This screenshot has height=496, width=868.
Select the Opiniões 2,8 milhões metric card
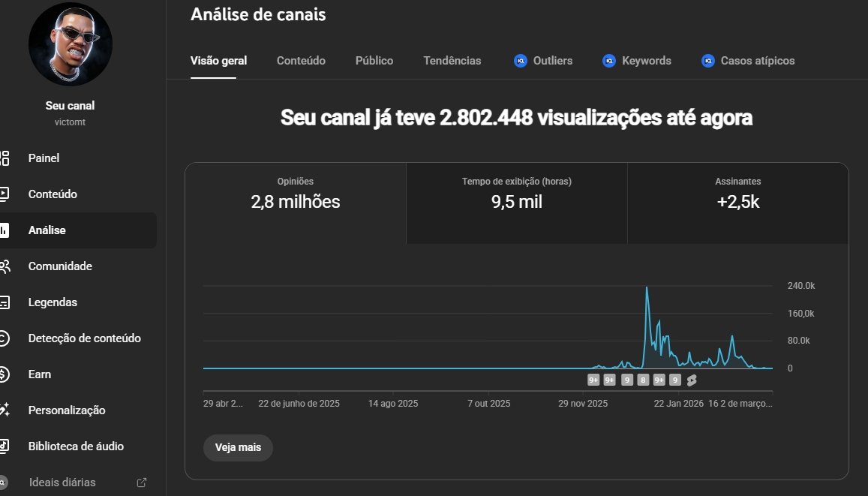click(296, 203)
